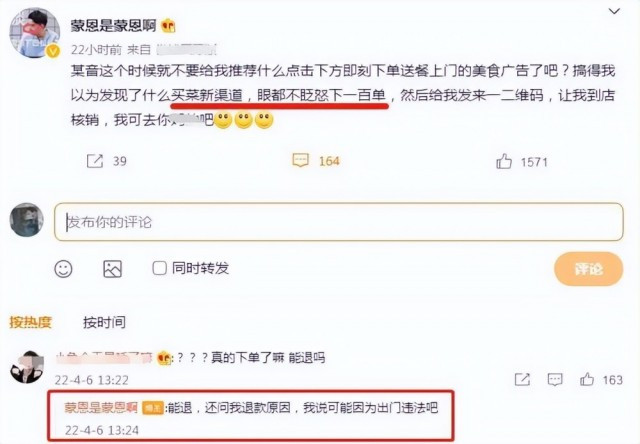Sort comments by 按热度

[x=31, y=322]
